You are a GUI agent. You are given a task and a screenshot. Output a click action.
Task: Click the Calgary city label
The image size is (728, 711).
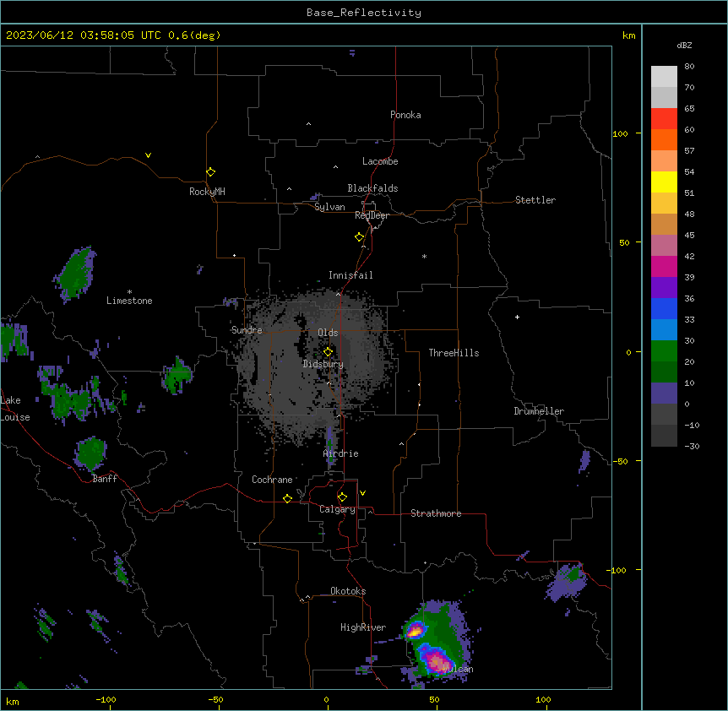(337, 509)
